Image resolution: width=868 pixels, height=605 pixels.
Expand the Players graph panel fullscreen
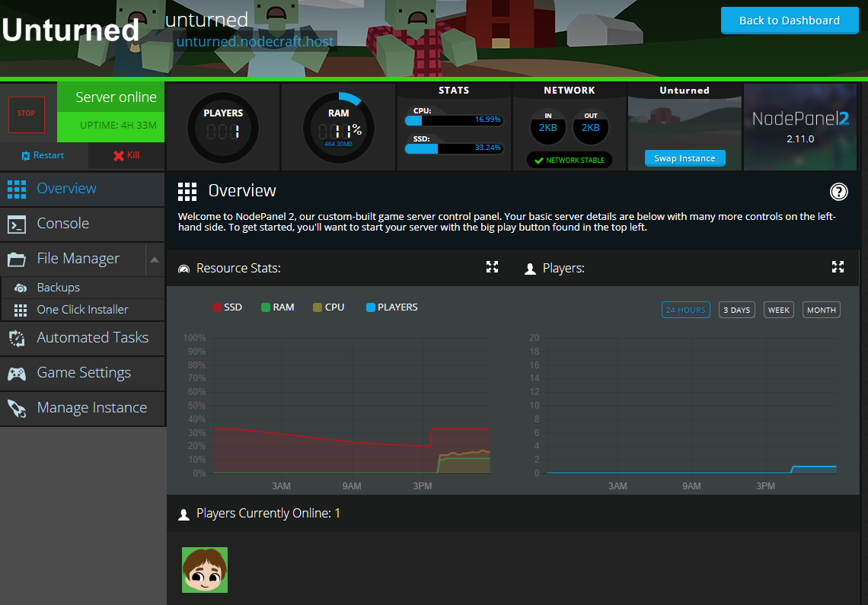(838, 267)
